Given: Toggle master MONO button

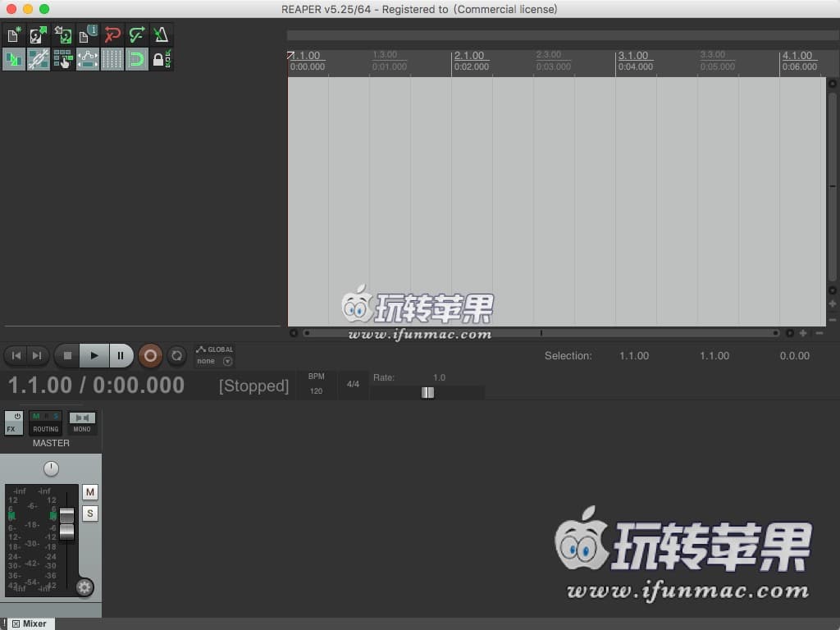Looking at the screenshot, I should coord(82,422).
